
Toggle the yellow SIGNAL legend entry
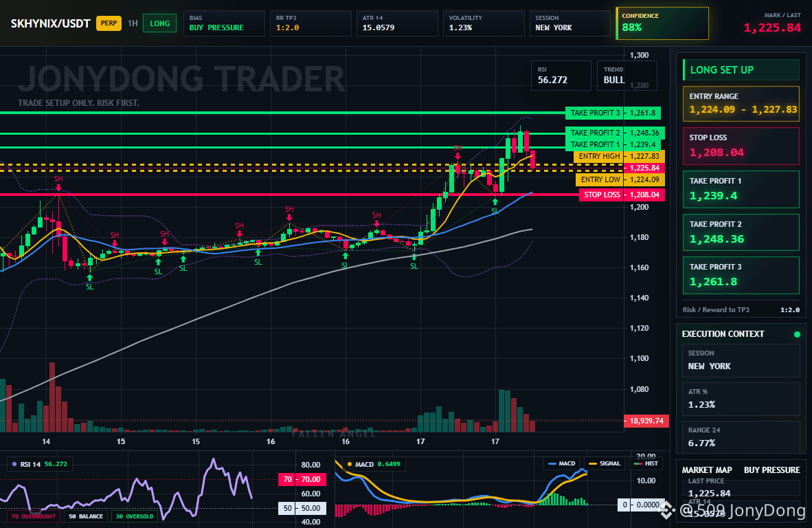click(605, 463)
